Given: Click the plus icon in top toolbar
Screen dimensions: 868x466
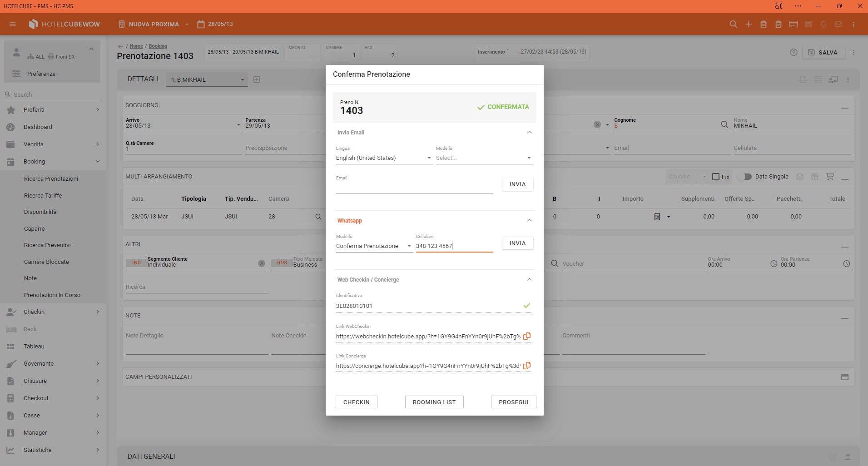Looking at the screenshot, I should click(x=748, y=24).
